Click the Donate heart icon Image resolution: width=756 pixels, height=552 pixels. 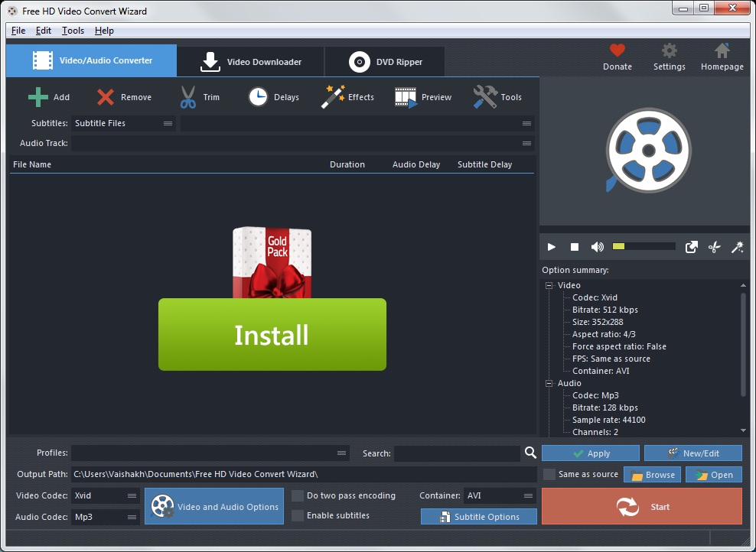(x=618, y=50)
